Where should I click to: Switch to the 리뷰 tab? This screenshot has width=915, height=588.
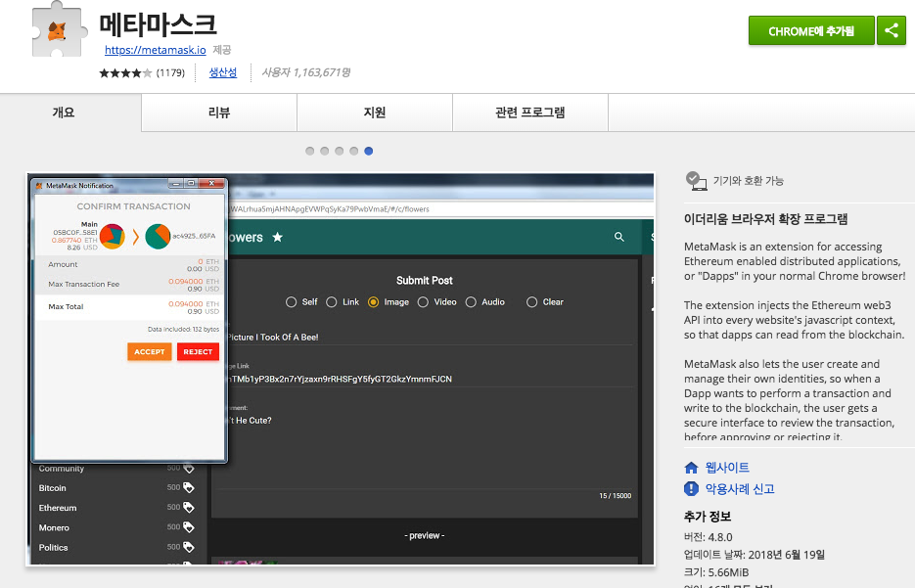(x=219, y=113)
